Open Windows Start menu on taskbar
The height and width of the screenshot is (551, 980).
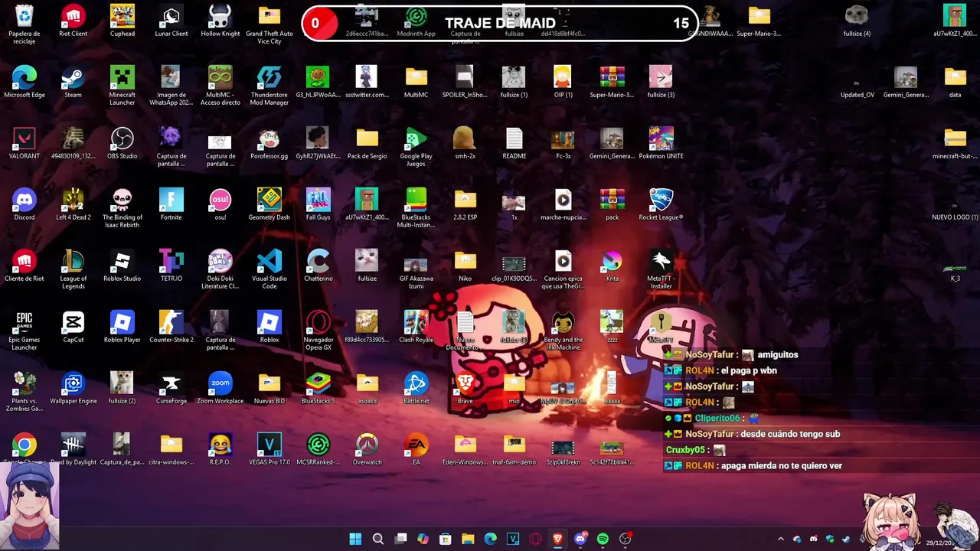[355, 539]
